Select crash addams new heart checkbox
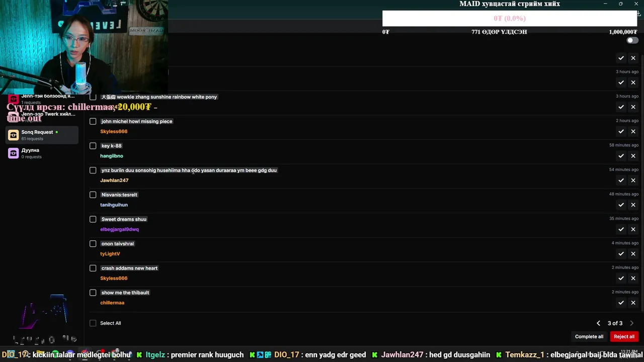The image size is (644, 362). (93, 268)
